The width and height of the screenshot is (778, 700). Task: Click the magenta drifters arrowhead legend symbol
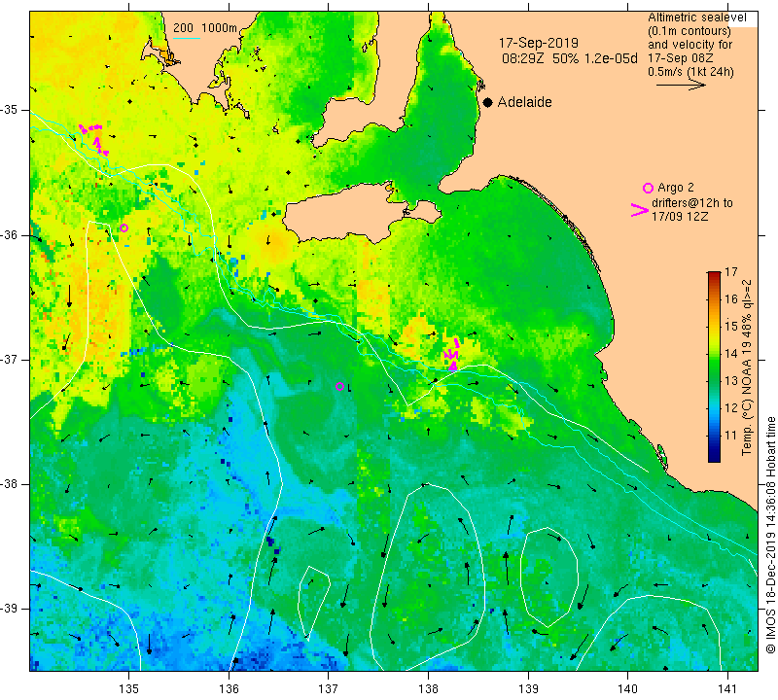(x=640, y=210)
